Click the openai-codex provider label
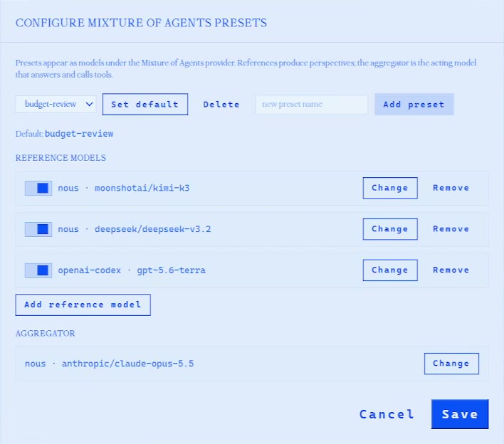Viewport: 504px width, 444px height. tap(90, 270)
